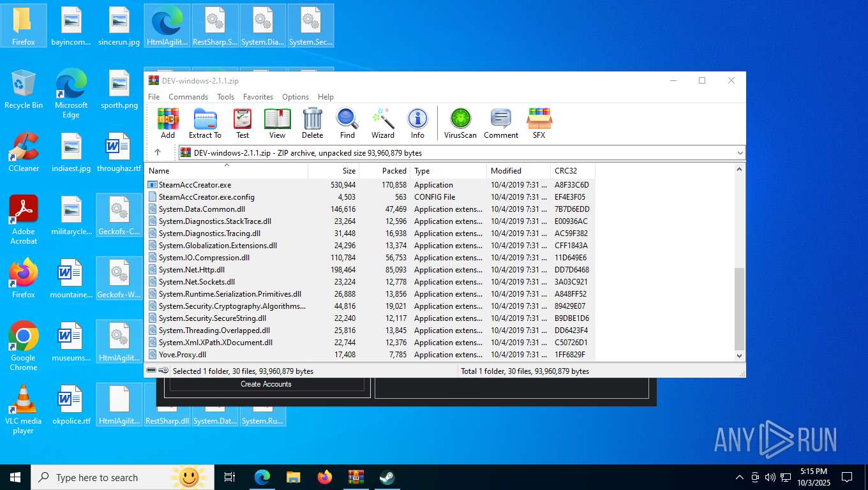The height and width of the screenshot is (490, 868).
Task: Select System.Threading.Overlapped.dll row
Action: (370, 330)
